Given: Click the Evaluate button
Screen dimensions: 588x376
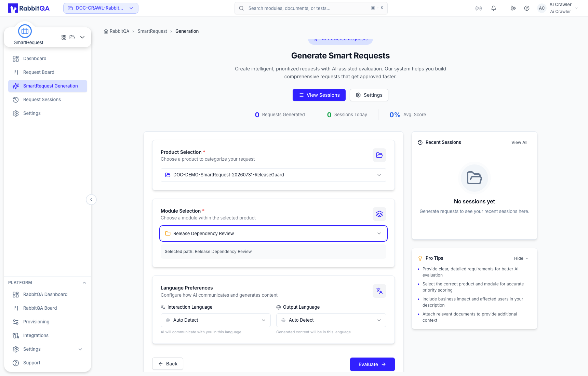Looking at the screenshot, I should (372, 364).
